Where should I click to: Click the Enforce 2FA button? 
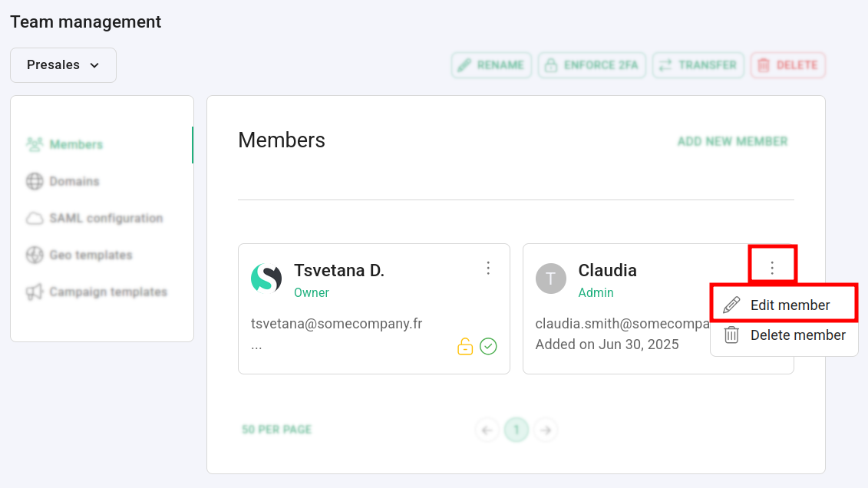[x=592, y=65]
